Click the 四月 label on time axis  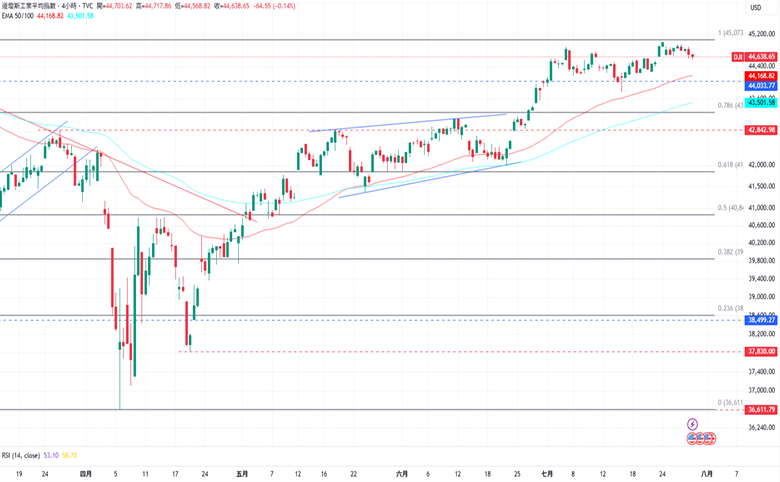click(x=86, y=474)
